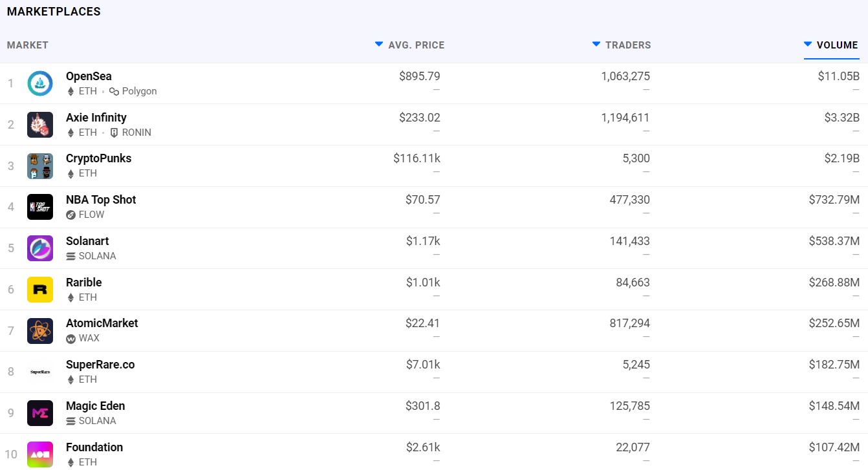Open the SuperRare.co logo icon
Viewport: 868px width, 470px height.
(40, 372)
